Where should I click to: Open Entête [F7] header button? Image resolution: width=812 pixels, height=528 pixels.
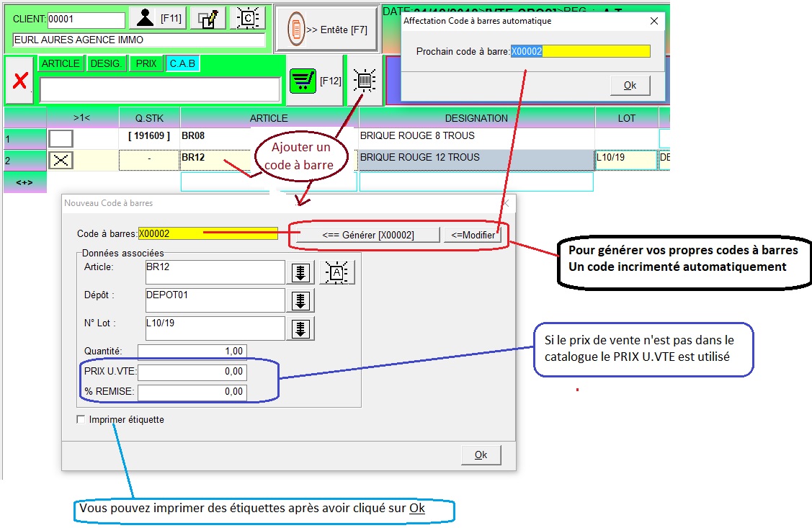coord(326,30)
